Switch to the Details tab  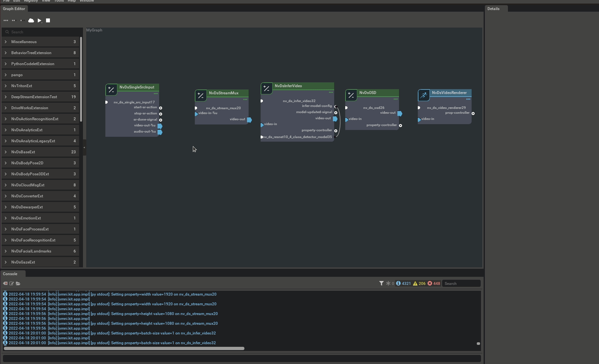click(494, 9)
